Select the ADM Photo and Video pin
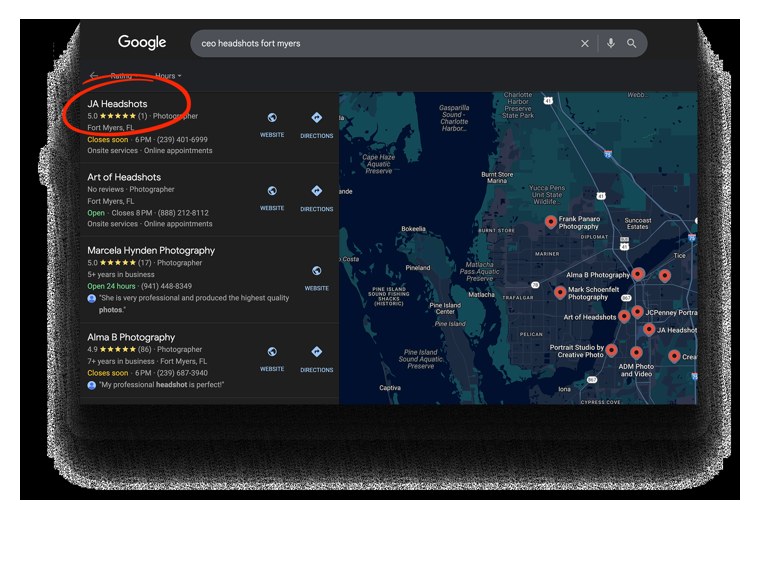 click(x=636, y=352)
